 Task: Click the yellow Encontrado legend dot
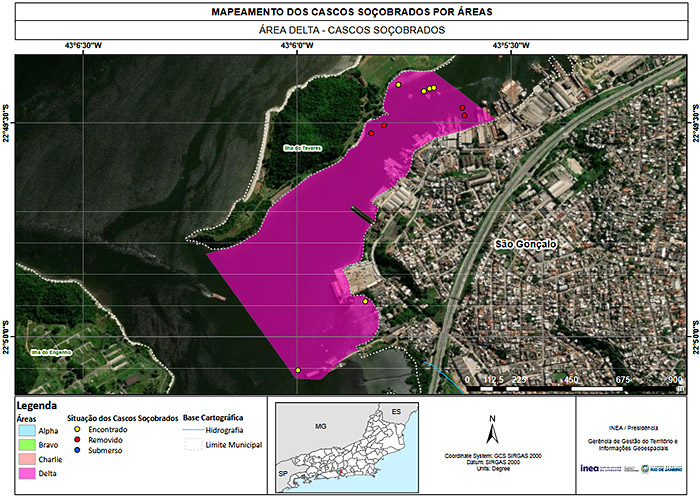pos(78,430)
